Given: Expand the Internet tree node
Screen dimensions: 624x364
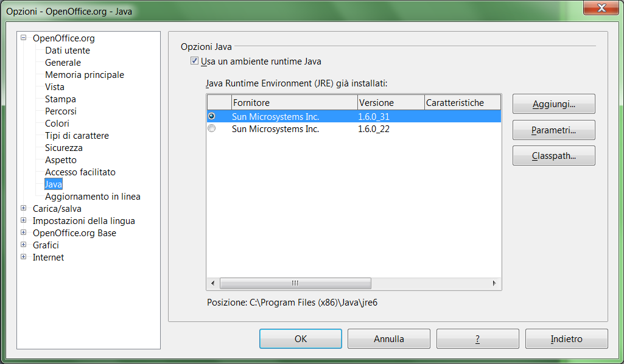Looking at the screenshot, I should pyautogui.click(x=24, y=257).
